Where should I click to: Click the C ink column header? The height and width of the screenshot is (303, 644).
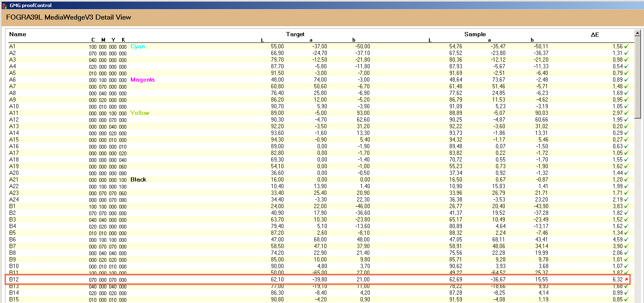coord(93,40)
